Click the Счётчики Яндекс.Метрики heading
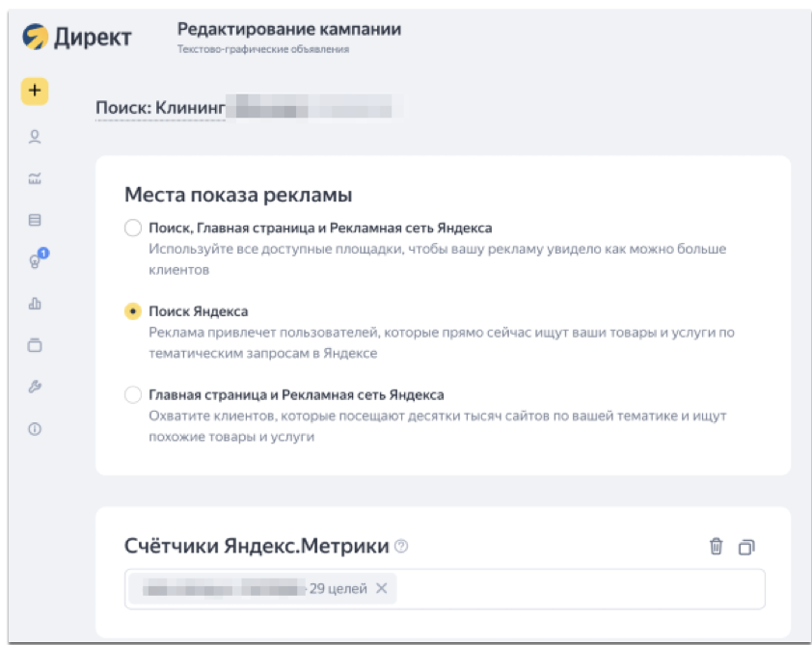The height and width of the screenshot is (645, 812). [257, 546]
